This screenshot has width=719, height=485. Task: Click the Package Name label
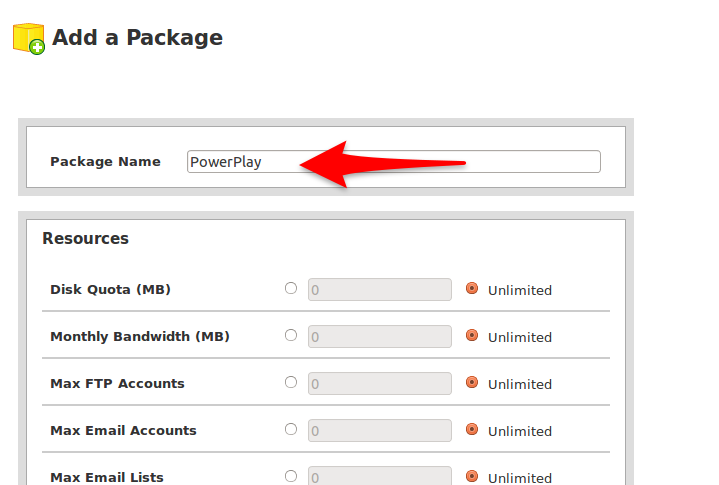pos(105,162)
